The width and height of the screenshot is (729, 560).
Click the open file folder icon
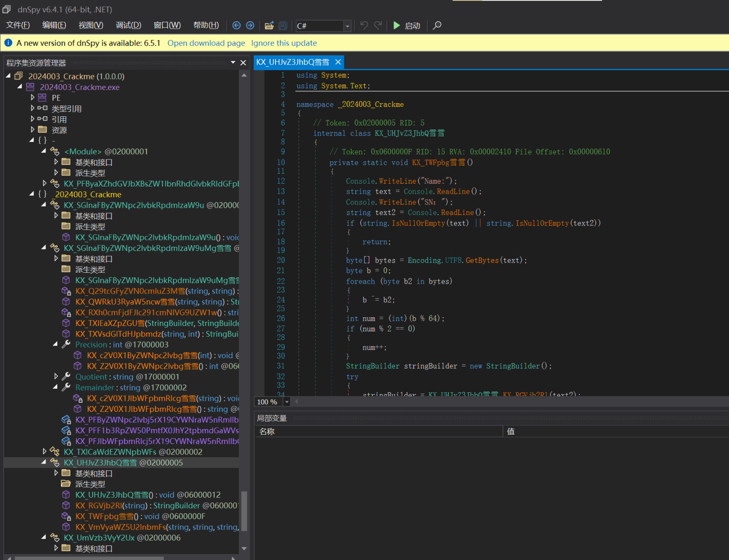(x=269, y=25)
